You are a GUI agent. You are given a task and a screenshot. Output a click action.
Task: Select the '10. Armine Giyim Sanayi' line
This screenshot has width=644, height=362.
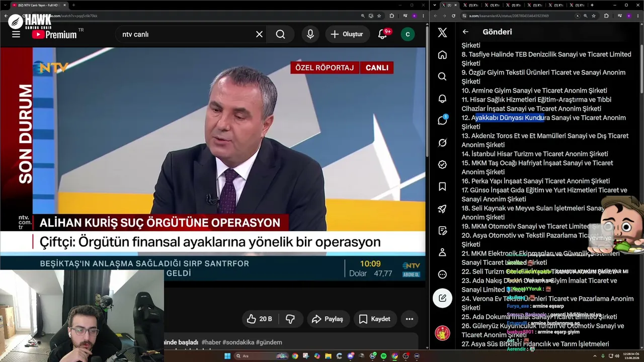534,90
